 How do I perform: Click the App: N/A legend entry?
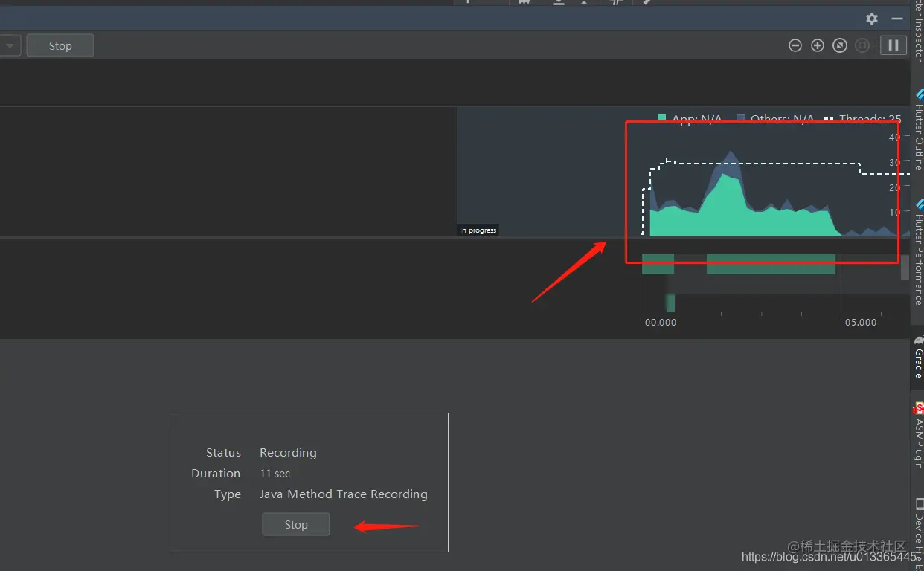pos(690,119)
